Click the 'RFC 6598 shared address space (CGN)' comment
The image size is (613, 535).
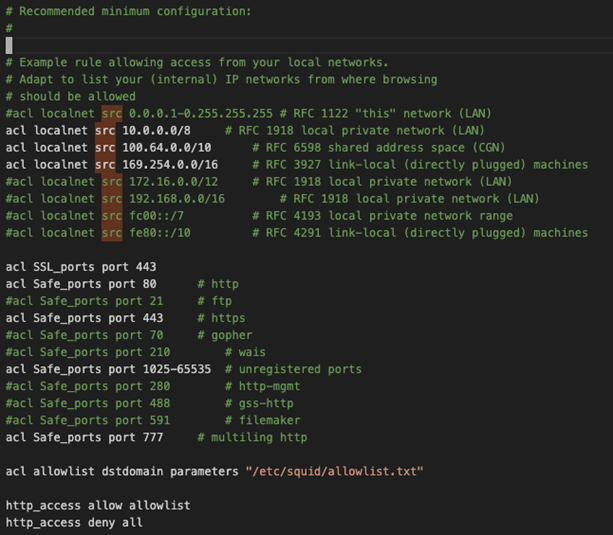[x=378, y=148]
